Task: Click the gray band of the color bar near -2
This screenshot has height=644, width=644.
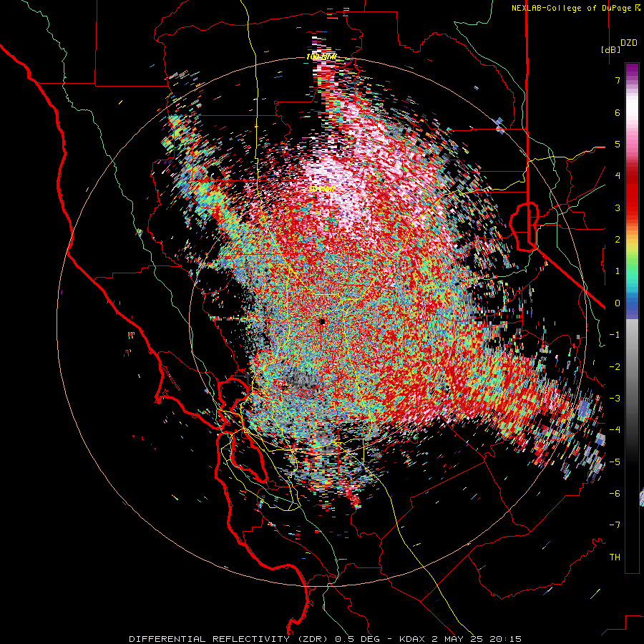Action: point(632,366)
